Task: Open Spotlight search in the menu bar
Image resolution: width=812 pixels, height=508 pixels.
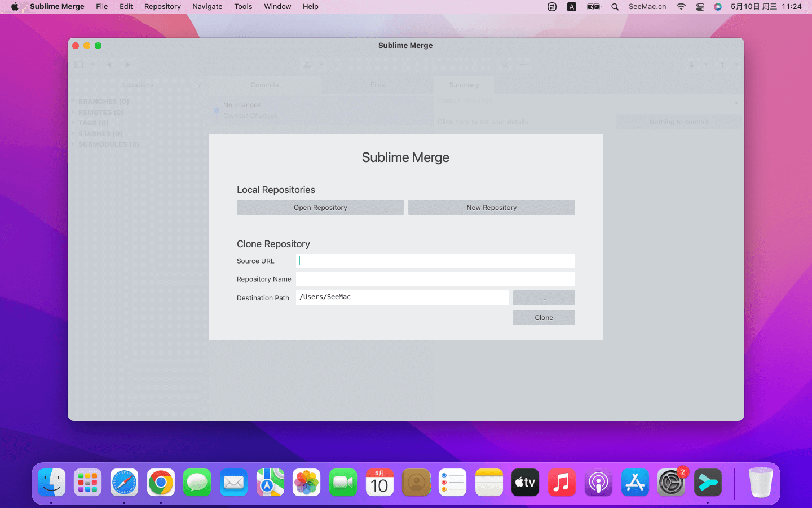Action: 615,7
